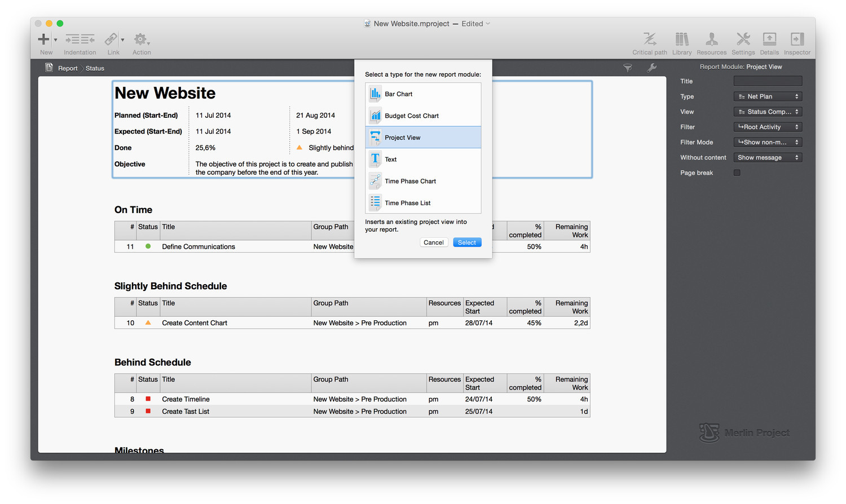Click the Critical path toolbar icon
This screenshot has height=504, width=846.
649,39
